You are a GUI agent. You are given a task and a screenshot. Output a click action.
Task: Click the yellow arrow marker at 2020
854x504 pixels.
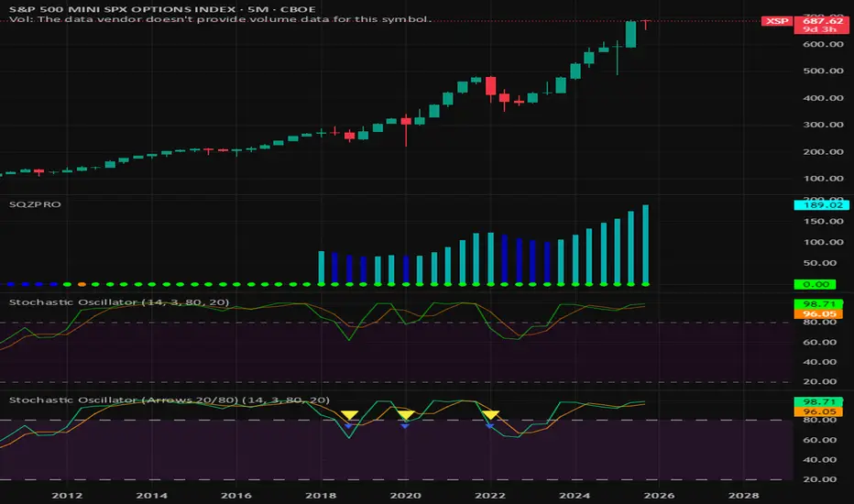(x=406, y=415)
